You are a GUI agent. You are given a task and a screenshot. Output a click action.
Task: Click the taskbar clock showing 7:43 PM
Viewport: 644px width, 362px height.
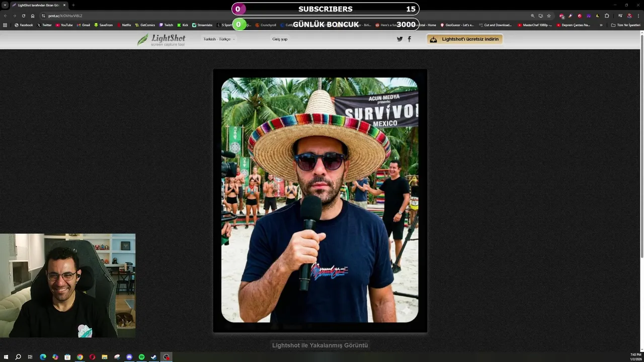pyautogui.click(x=635, y=357)
